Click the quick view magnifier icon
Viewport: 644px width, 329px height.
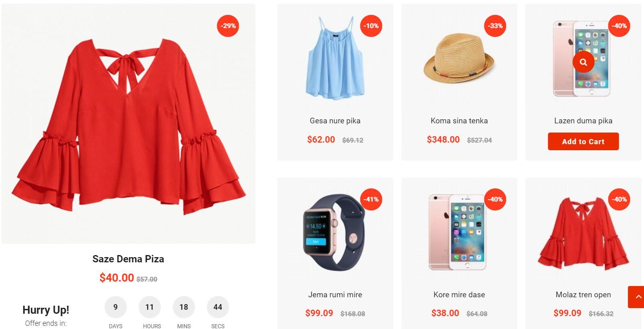pos(583,62)
